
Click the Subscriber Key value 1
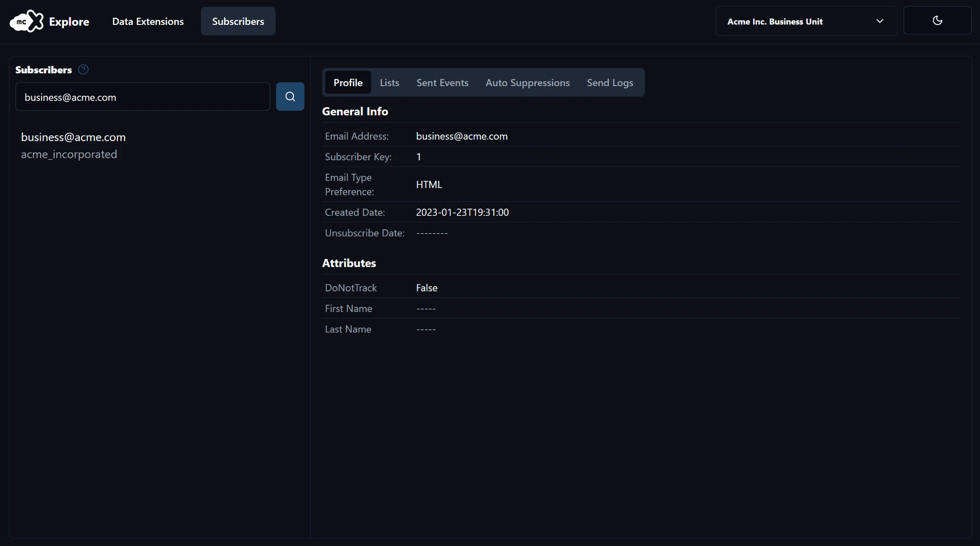[419, 157]
